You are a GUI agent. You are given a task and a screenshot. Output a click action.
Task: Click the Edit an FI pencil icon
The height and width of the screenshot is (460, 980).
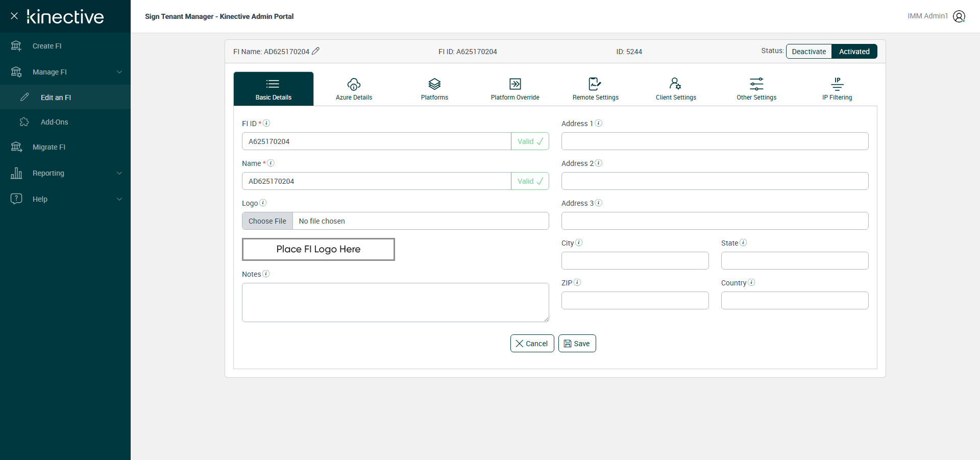coord(24,97)
